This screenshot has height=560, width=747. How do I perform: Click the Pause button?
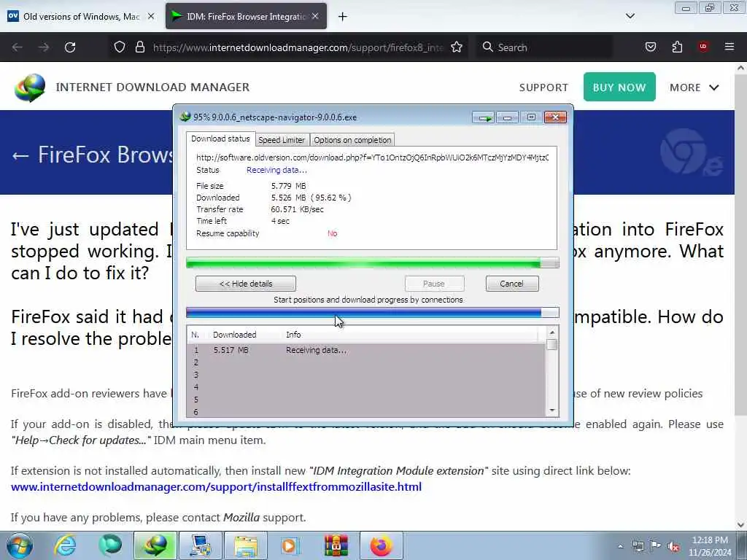click(x=434, y=284)
